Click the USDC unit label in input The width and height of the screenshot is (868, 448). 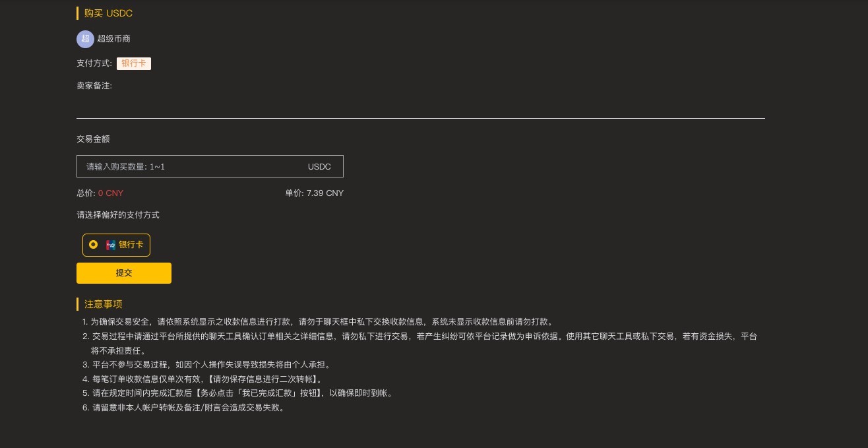click(x=319, y=167)
